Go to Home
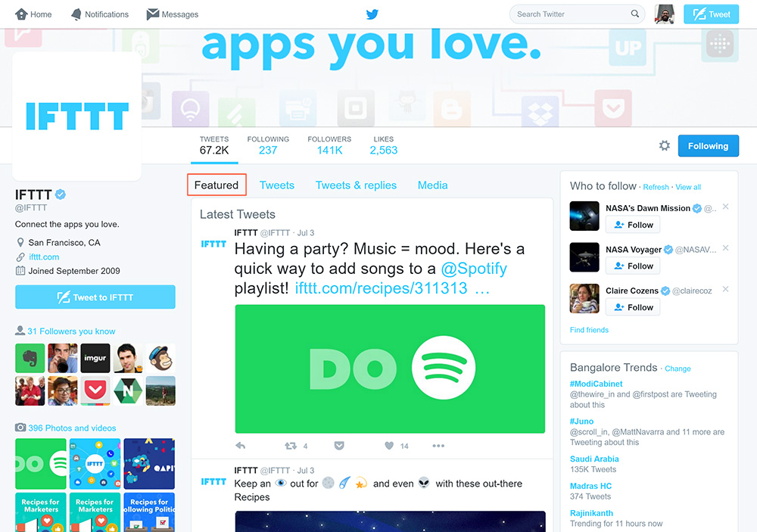The height and width of the screenshot is (532, 757). 33,14
